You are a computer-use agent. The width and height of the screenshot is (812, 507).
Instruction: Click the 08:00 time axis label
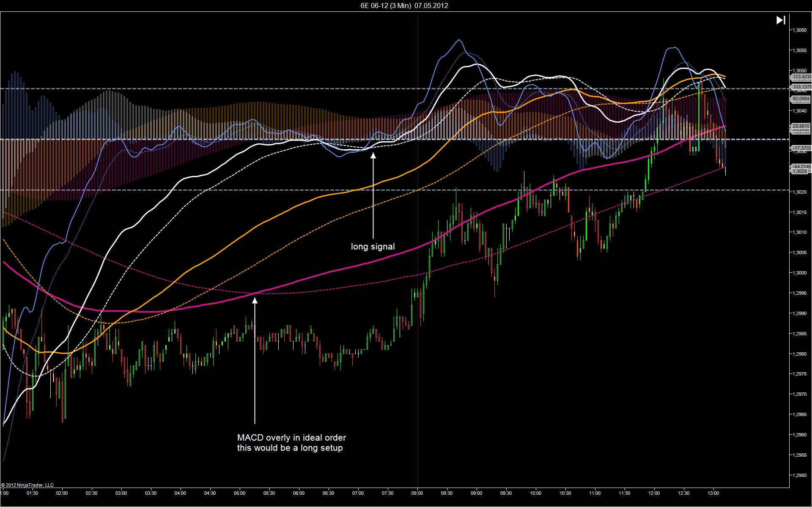pyautogui.click(x=417, y=493)
